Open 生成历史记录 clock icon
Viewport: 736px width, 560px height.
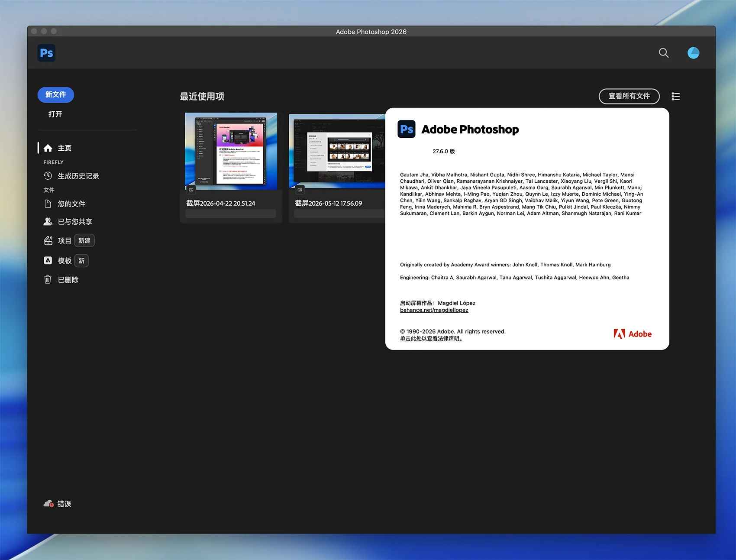coord(48,176)
